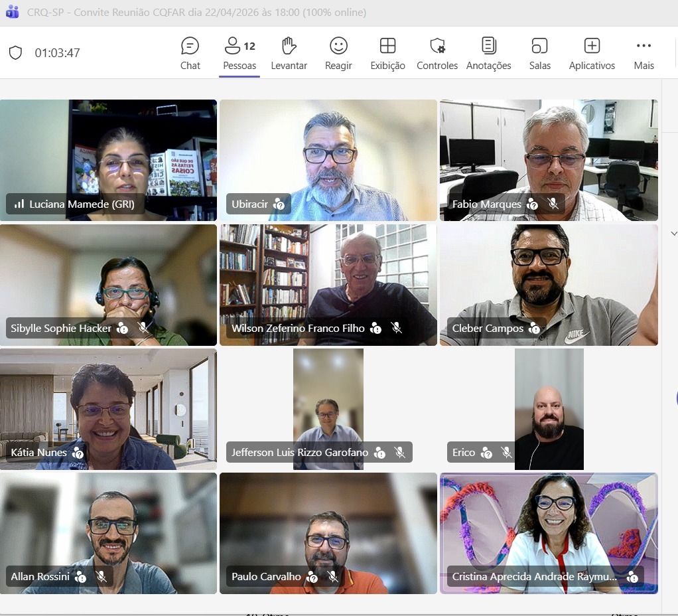Click the Teams logo in title bar
Screen dimensions: 678x616
[x=12, y=12]
